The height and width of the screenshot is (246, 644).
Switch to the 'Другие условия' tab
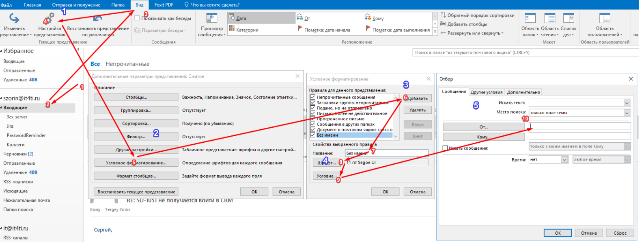click(x=486, y=92)
